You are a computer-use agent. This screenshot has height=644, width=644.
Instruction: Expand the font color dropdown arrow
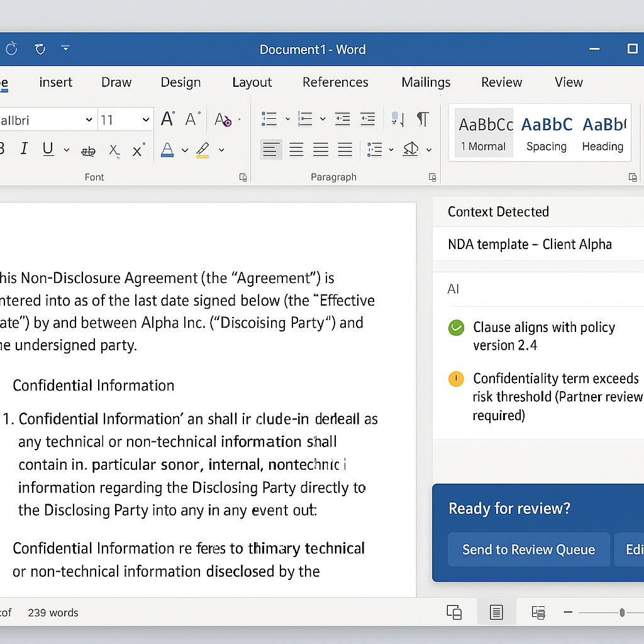coord(185,150)
